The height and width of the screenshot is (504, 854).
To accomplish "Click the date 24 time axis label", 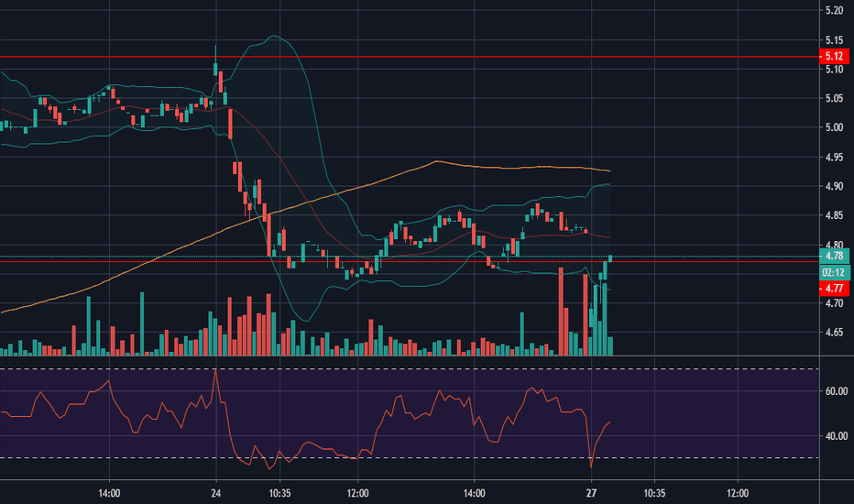I will coord(216,493).
